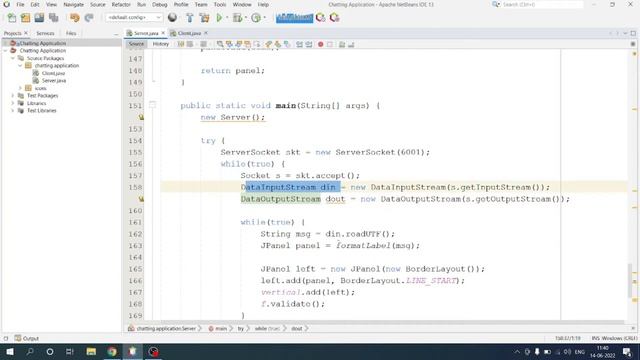This screenshot has height=360, width=640.
Task: Click the Redo arrow icon
Action: 89,18
